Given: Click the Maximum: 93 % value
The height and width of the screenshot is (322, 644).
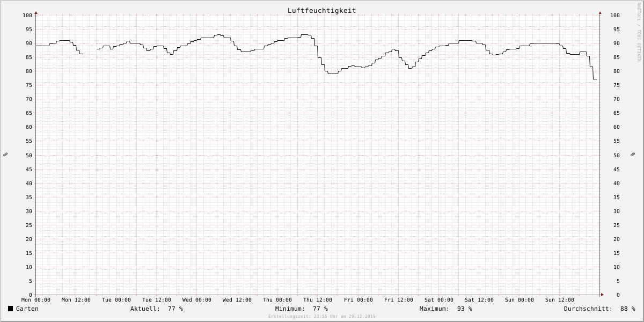Looking at the screenshot, I should pos(446,309).
